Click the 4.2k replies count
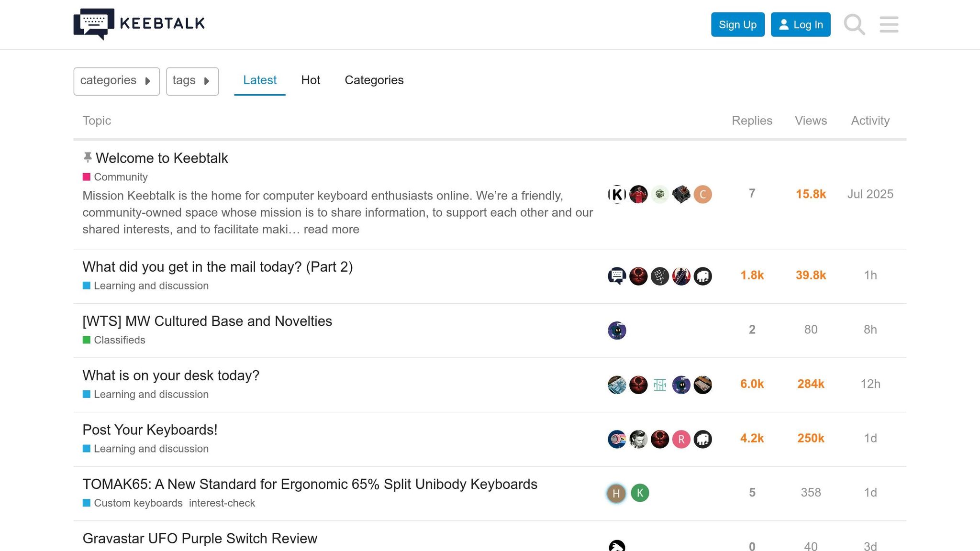This screenshot has height=551, width=980. click(752, 439)
